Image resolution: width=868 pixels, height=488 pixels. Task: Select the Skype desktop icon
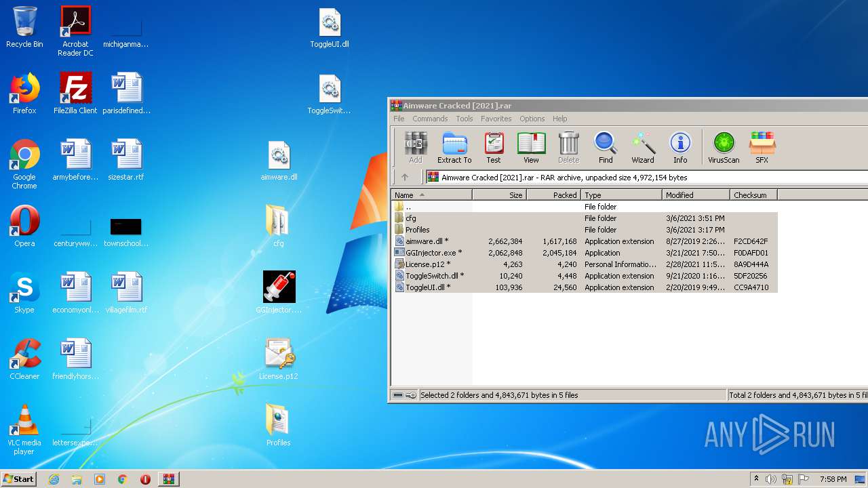click(x=24, y=293)
